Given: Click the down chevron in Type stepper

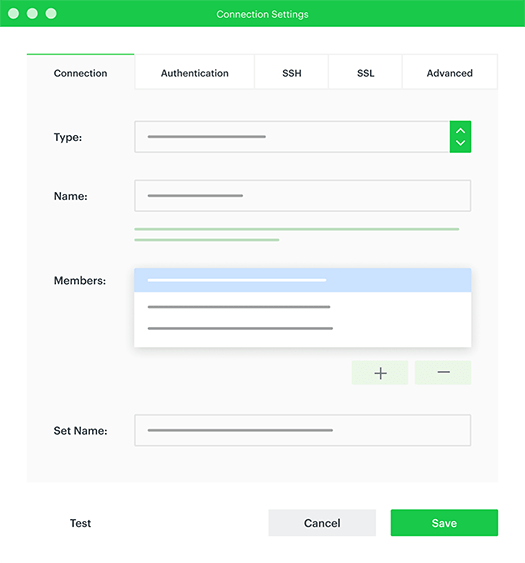Looking at the screenshot, I should click(x=460, y=143).
